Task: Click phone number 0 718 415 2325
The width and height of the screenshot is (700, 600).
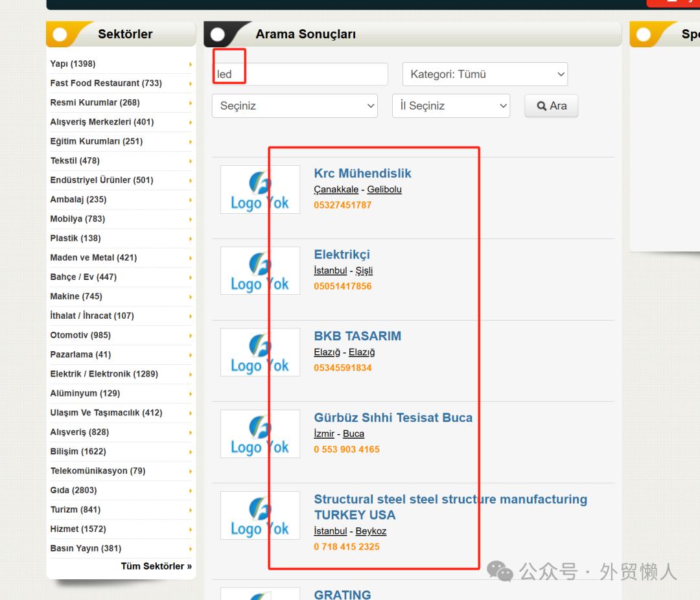Action: click(x=346, y=546)
